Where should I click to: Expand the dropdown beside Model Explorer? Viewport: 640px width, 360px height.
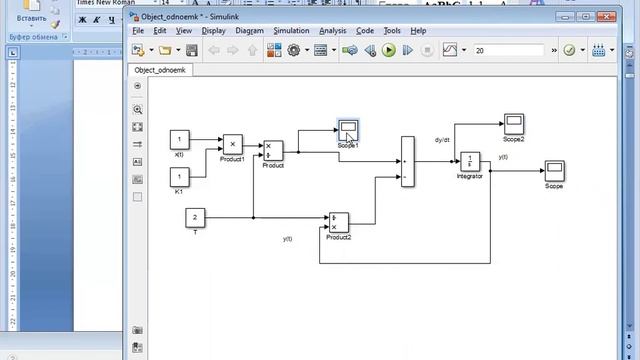point(334,50)
